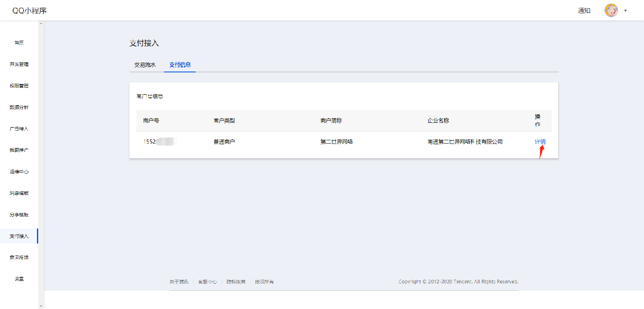
Task: Select 支付接入 in the sidebar
Action: [19, 236]
